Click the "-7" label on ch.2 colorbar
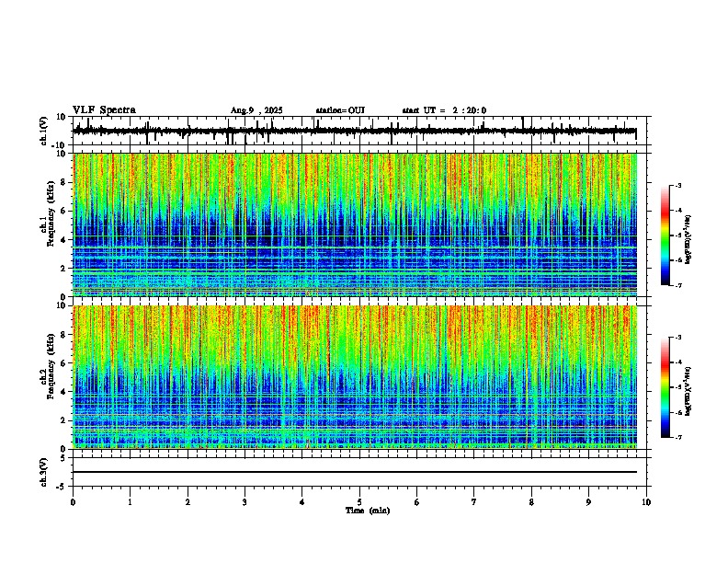The height and width of the screenshot is (563, 728). [x=678, y=437]
